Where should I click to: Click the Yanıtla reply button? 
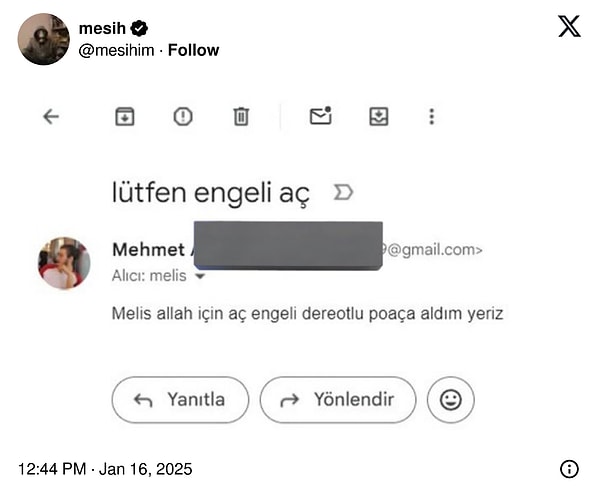pyautogui.click(x=180, y=400)
